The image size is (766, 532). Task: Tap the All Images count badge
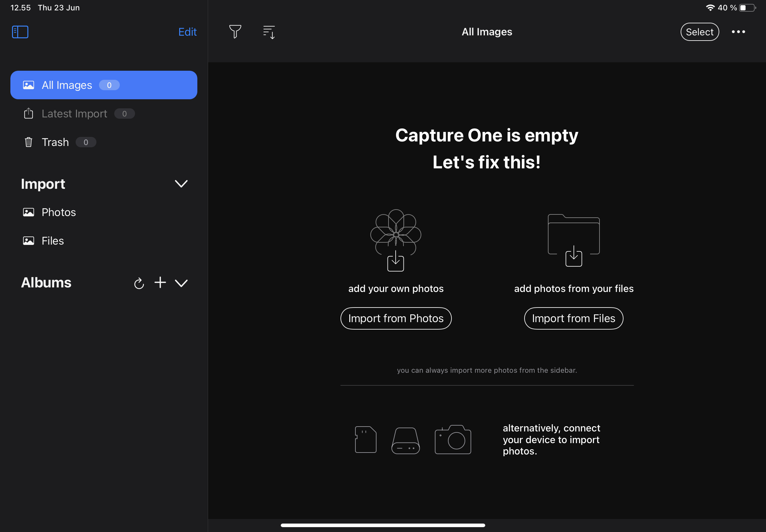pyautogui.click(x=109, y=85)
